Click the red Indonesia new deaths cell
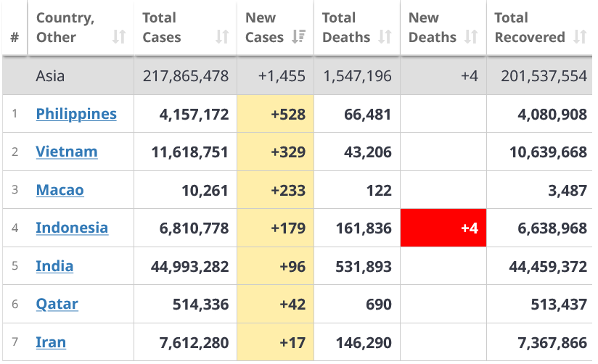598x364 pixels. pos(443,228)
